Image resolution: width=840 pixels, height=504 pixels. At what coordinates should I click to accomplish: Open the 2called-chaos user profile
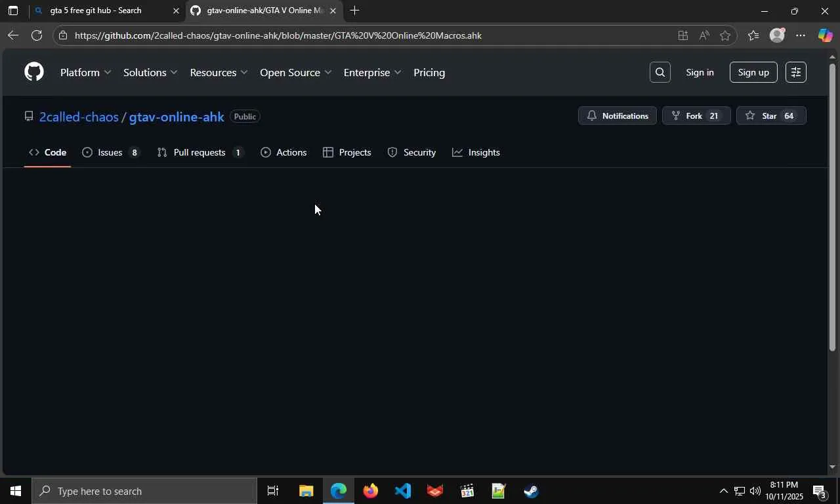pos(79,117)
